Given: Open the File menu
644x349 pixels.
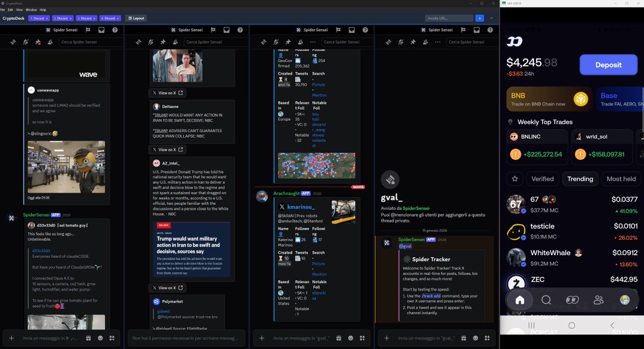Looking at the screenshot, I should (3, 10).
